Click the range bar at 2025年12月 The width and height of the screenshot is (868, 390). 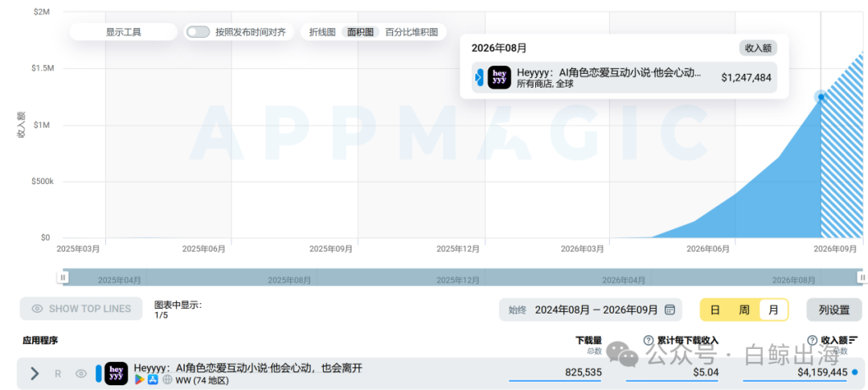[458, 281]
